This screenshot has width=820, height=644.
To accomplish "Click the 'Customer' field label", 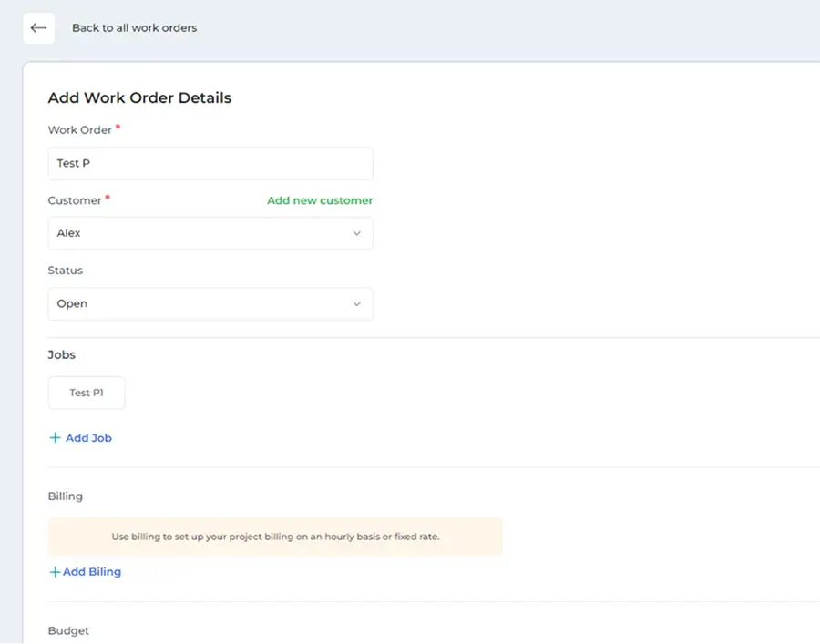I will [x=75, y=200].
